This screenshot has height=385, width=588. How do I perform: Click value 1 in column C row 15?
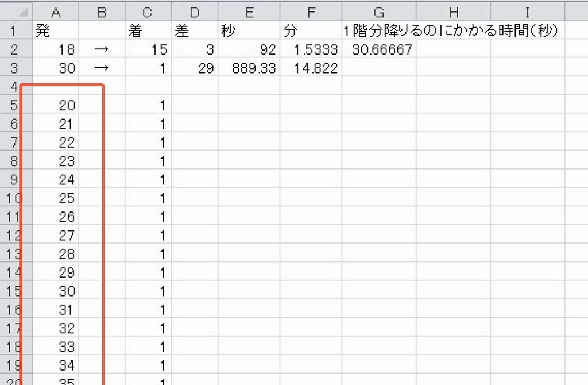148,290
